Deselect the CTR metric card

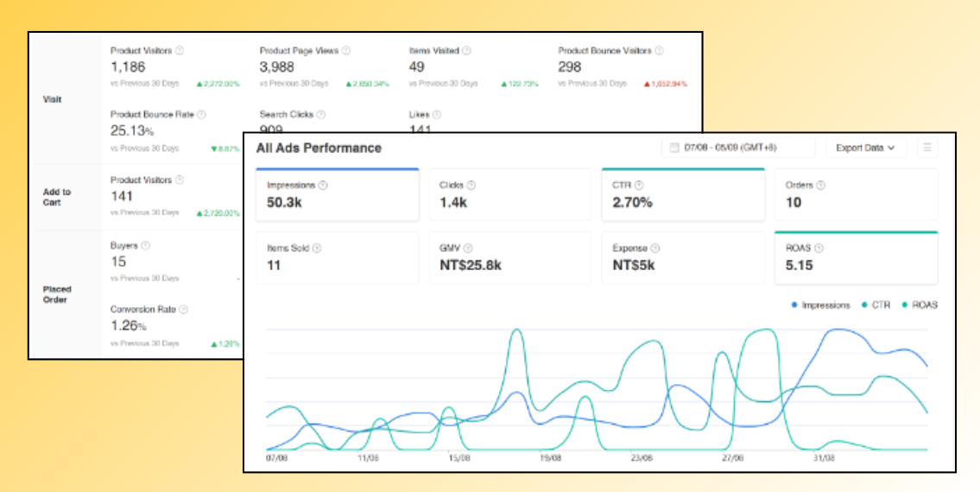click(682, 194)
